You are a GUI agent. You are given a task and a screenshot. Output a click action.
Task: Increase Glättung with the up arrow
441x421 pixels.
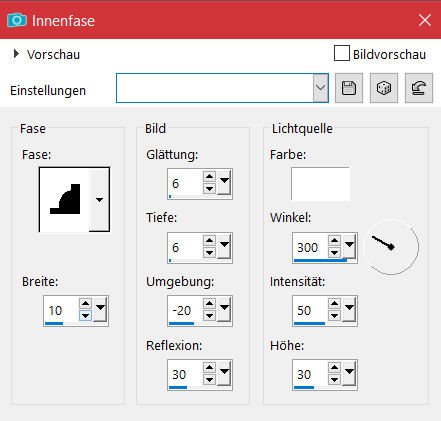point(209,177)
